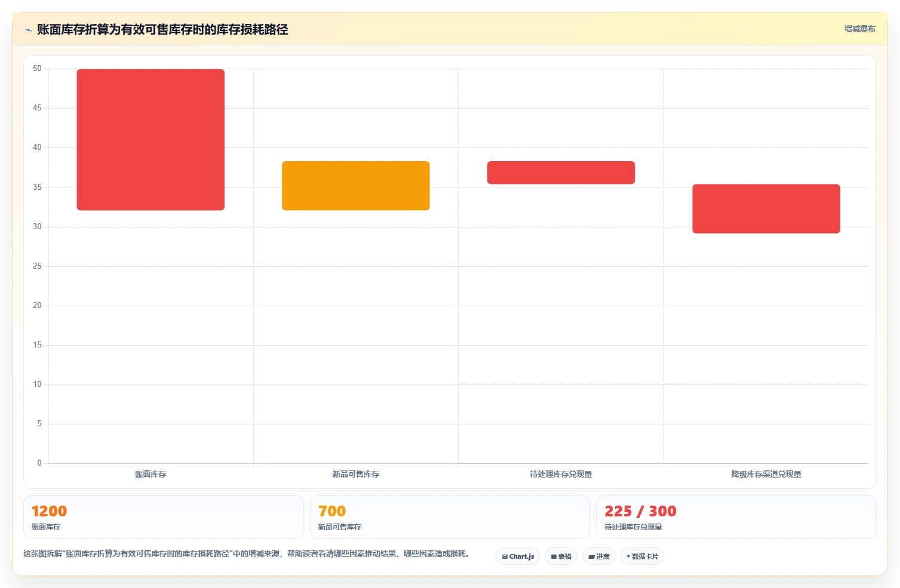The width and height of the screenshot is (900, 588).
Task: Click the x-axis label 新品可售库存
Action: tap(356, 475)
